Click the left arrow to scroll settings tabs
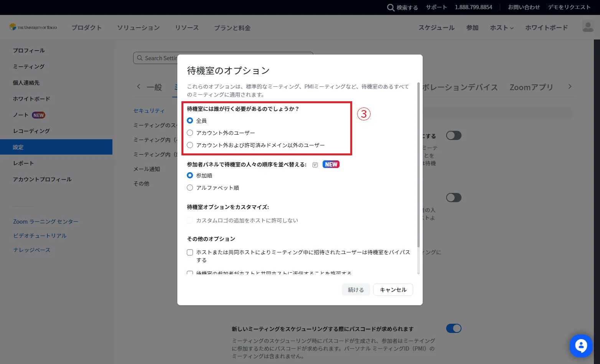This screenshot has height=364, width=600. [x=138, y=87]
